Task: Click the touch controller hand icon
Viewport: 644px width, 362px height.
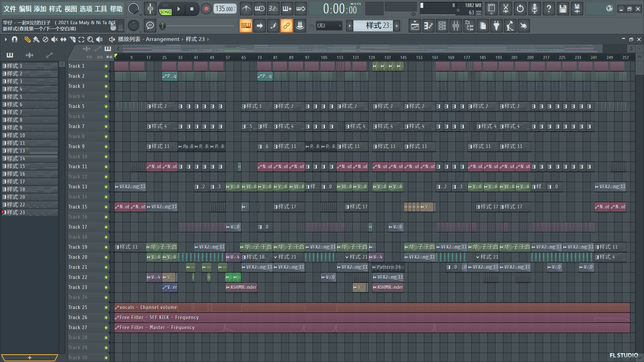Action: 524,26
